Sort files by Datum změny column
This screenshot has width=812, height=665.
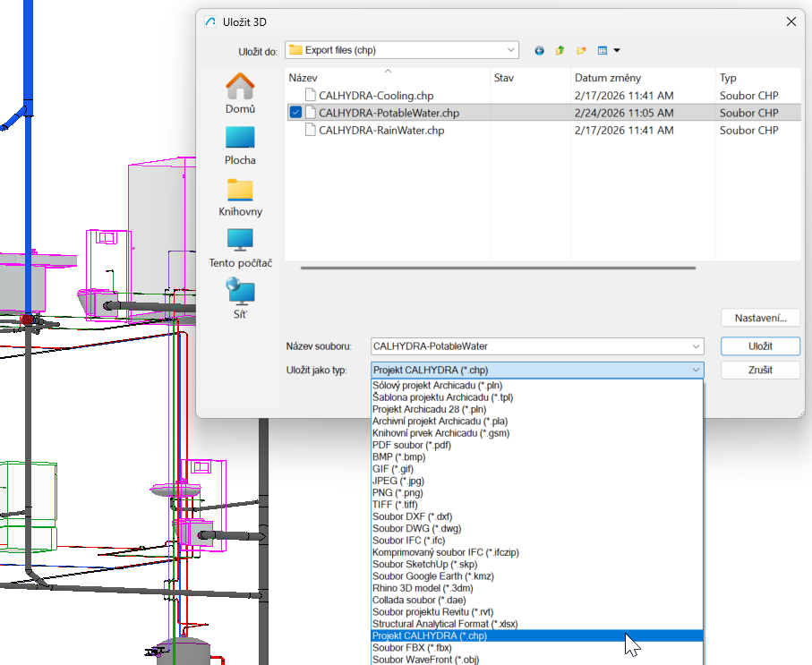click(608, 78)
